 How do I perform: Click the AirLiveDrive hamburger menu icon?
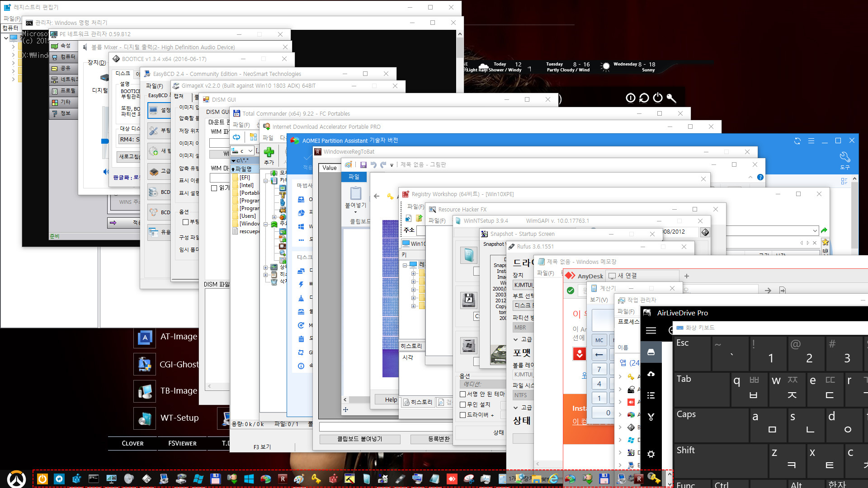[651, 330]
